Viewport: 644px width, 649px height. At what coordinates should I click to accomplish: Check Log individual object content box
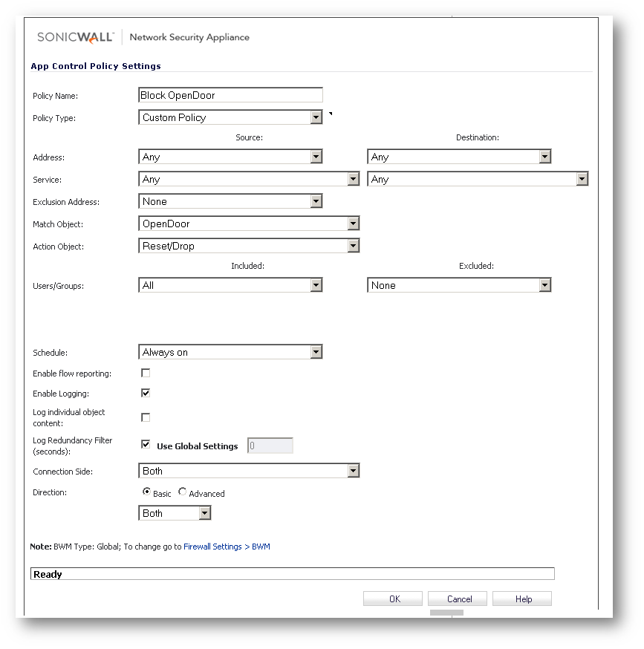146,417
